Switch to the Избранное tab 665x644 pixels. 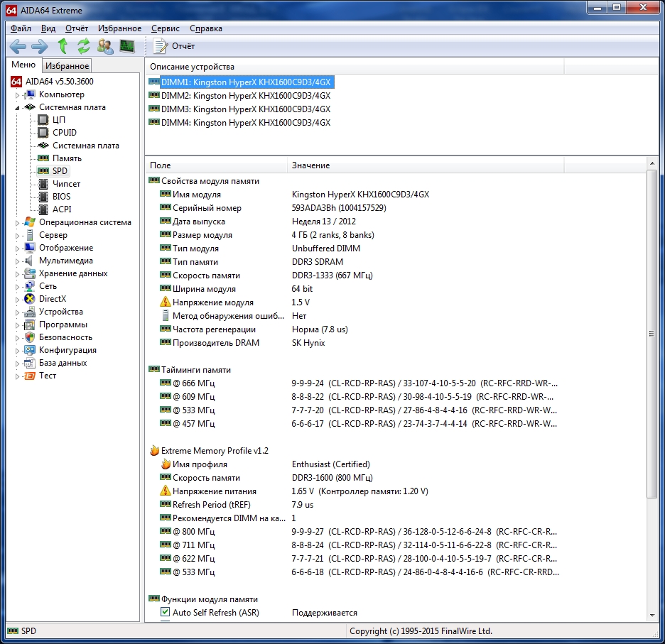coord(66,66)
